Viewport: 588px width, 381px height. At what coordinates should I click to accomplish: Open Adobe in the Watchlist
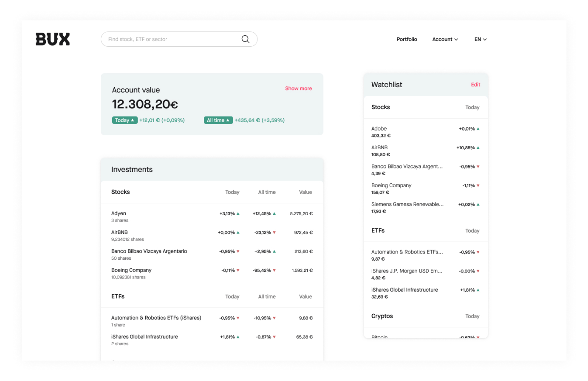click(426, 132)
